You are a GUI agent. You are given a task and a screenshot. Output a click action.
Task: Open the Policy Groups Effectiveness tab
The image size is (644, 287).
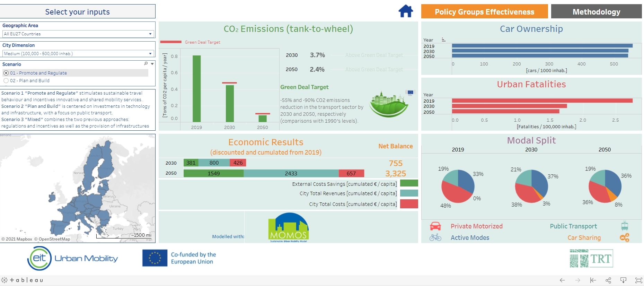484,12
